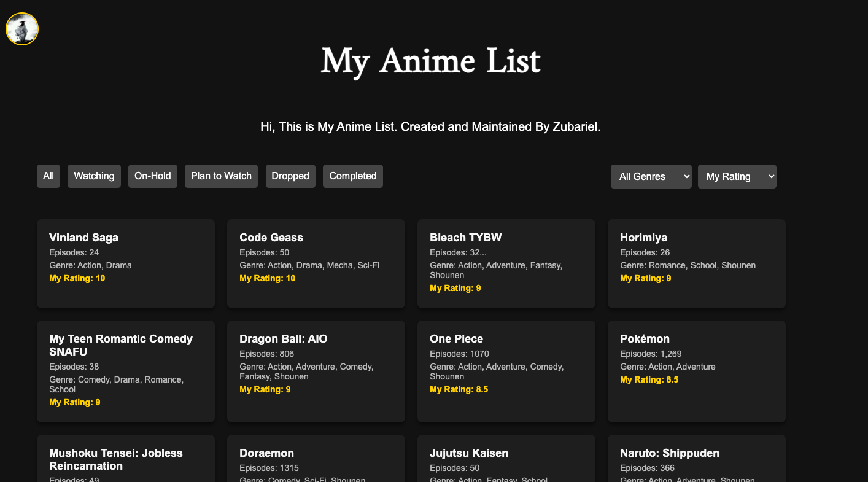This screenshot has height=482, width=868.
Task: Select the Code Geass entry
Action: pyautogui.click(x=316, y=263)
